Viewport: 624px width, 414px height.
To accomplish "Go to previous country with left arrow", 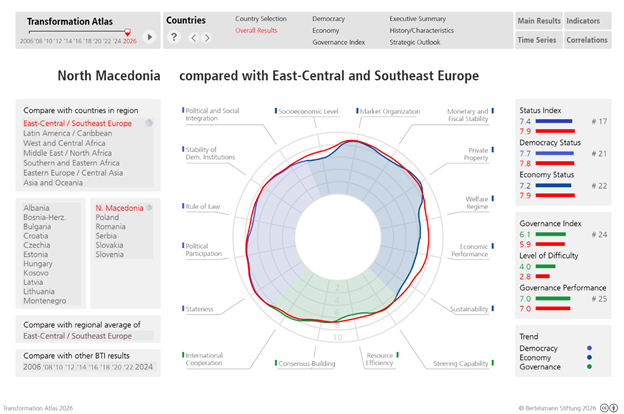I will (194, 37).
